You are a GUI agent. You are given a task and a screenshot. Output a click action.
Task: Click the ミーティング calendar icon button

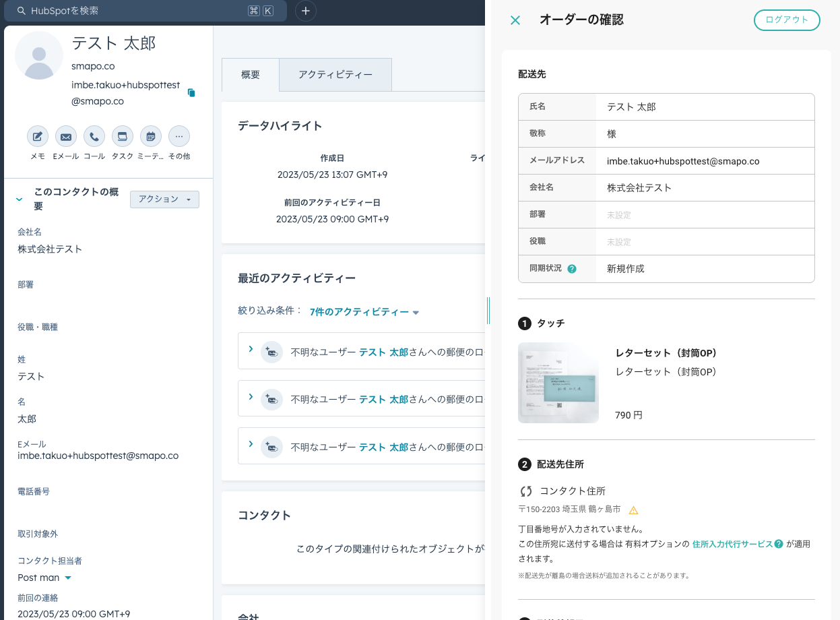151,137
